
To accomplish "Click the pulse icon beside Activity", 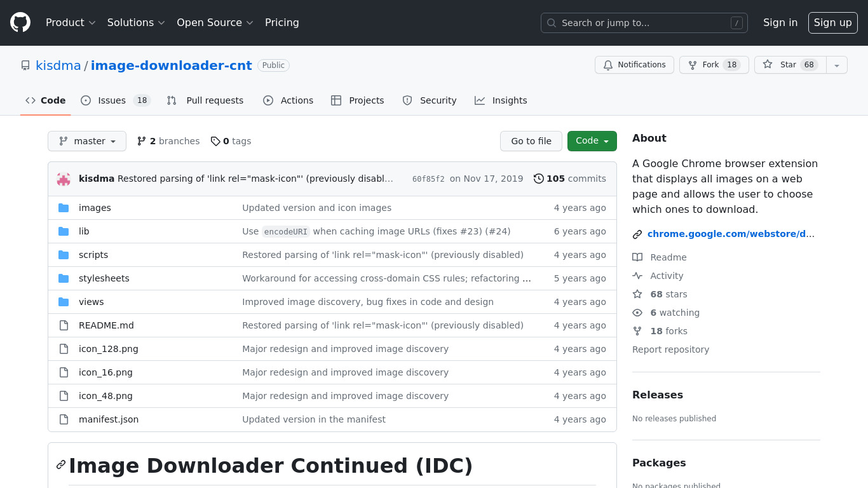I will point(637,276).
